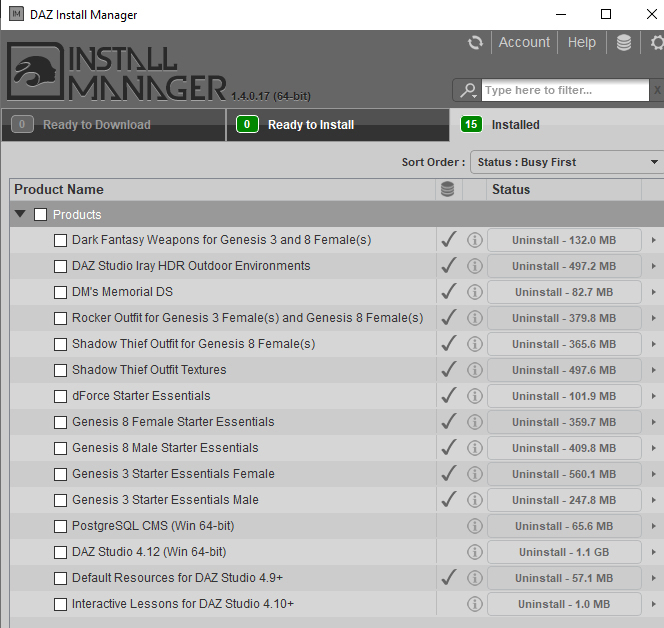Click the database column header icon
664x628 pixels.
(x=448, y=189)
